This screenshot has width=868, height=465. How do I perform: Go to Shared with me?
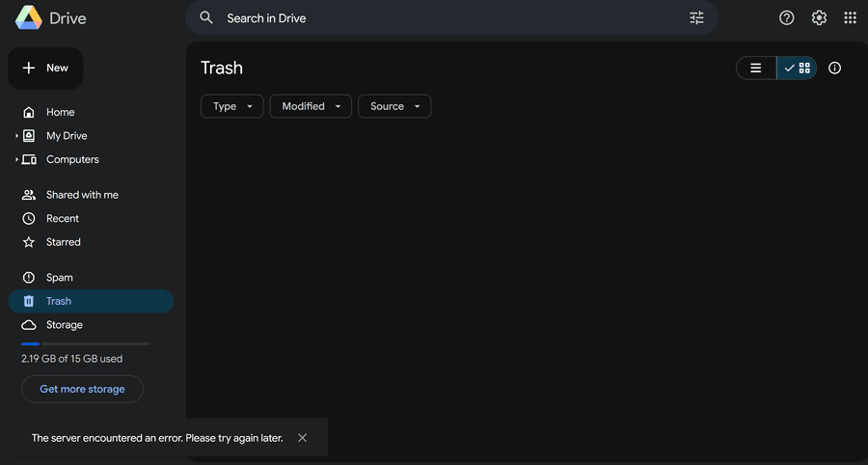[82, 195]
